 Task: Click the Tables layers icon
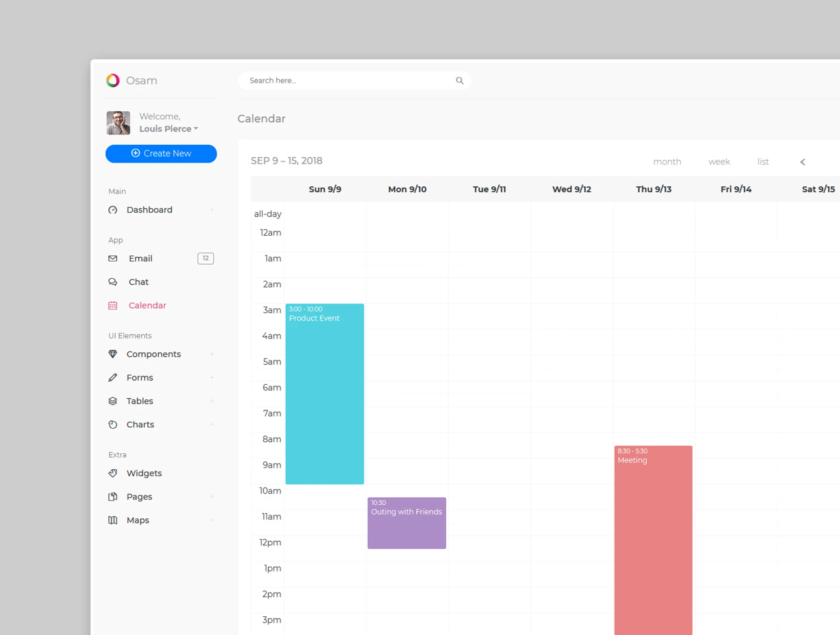click(x=113, y=401)
